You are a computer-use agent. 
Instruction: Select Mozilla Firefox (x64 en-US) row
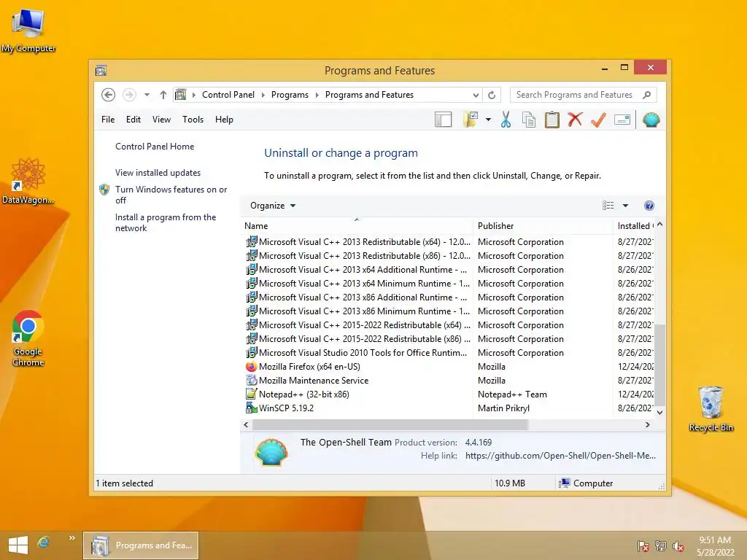[448, 367]
